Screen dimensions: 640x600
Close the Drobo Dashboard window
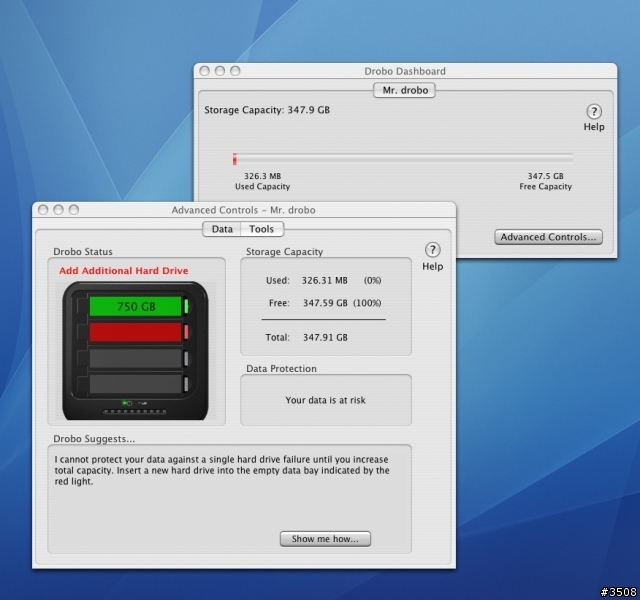204,71
